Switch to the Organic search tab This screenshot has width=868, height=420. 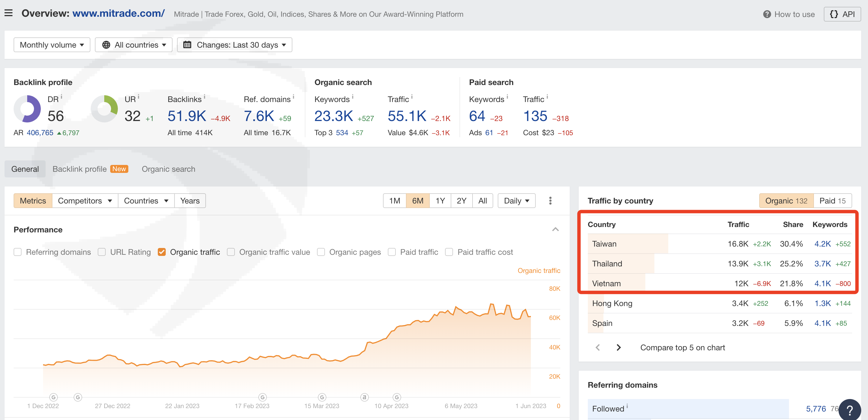(x=168, y=169)
